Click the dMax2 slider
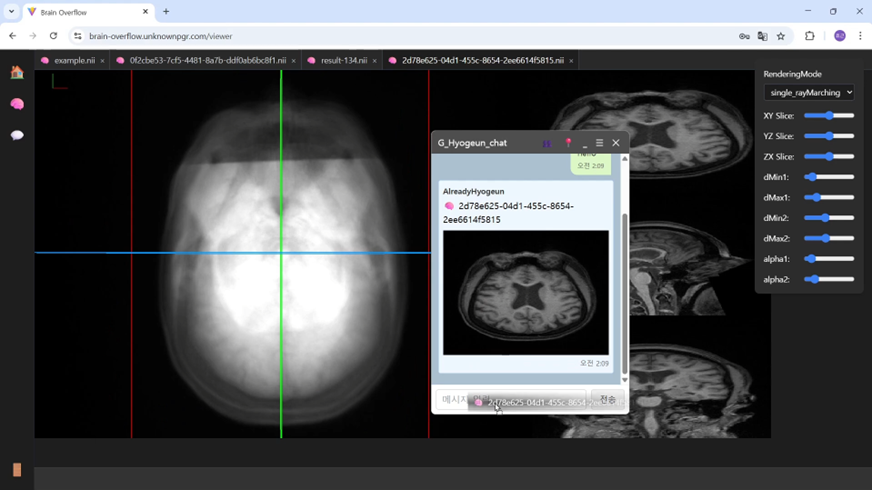The width and height of the screenshot is (872, 490). tap(829, 238)
